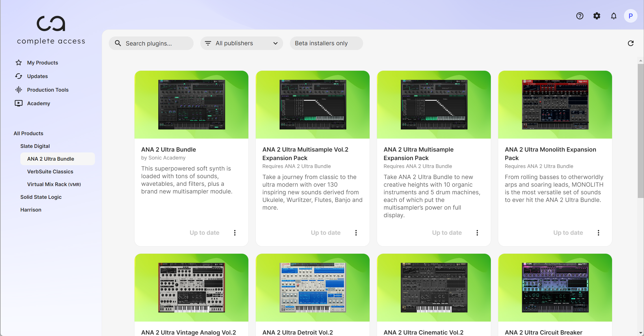644x336 pixels.
Task: Click the filter lines icon in publishers dropdown
Action: 208,43
